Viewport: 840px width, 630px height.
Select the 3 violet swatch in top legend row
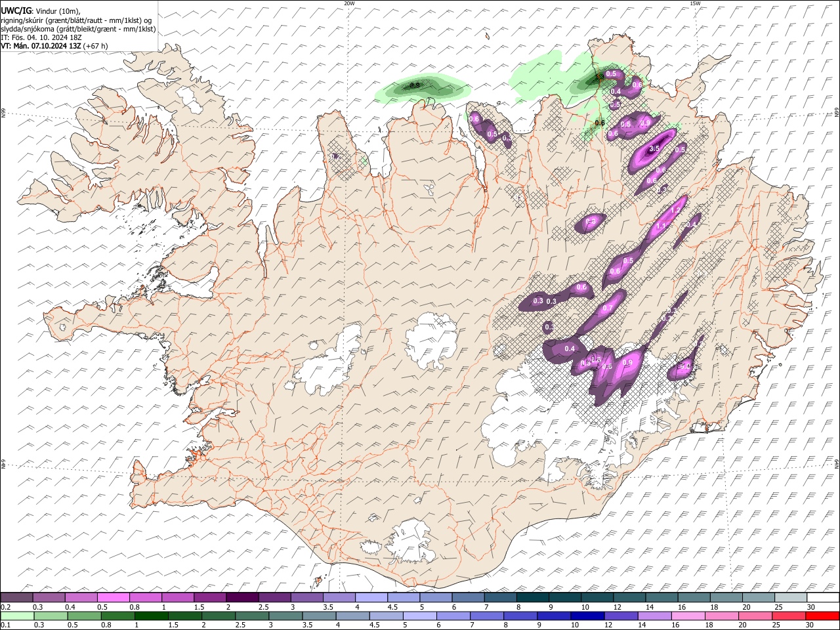point(306,597)
